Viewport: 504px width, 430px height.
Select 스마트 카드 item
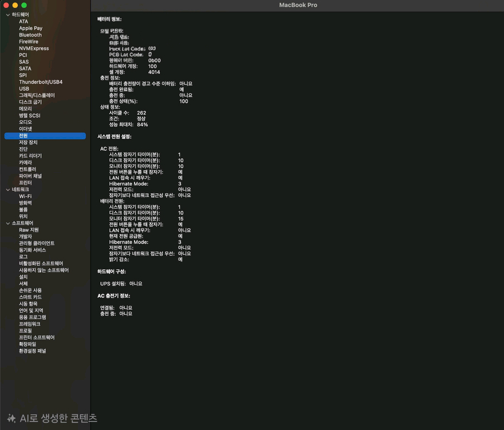(30, 297)
